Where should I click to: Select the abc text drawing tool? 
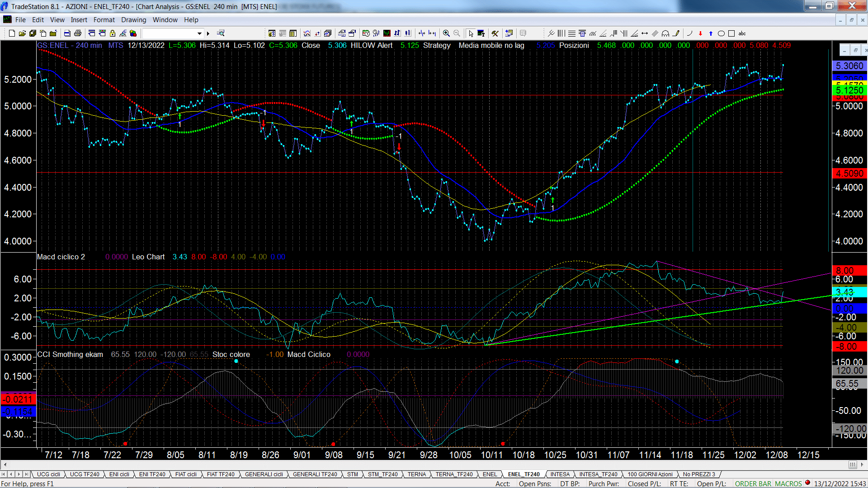(x=742, y=33)
